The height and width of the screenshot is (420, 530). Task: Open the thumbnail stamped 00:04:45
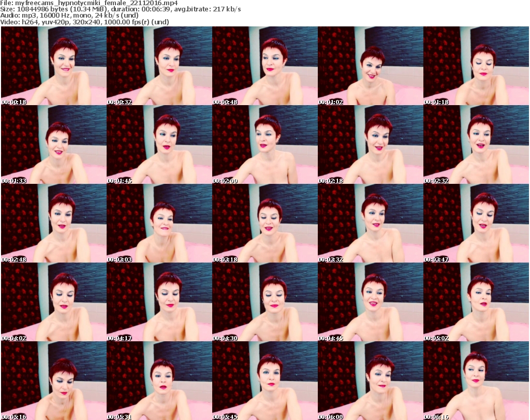pyautogui.click(x=370, y=302)
